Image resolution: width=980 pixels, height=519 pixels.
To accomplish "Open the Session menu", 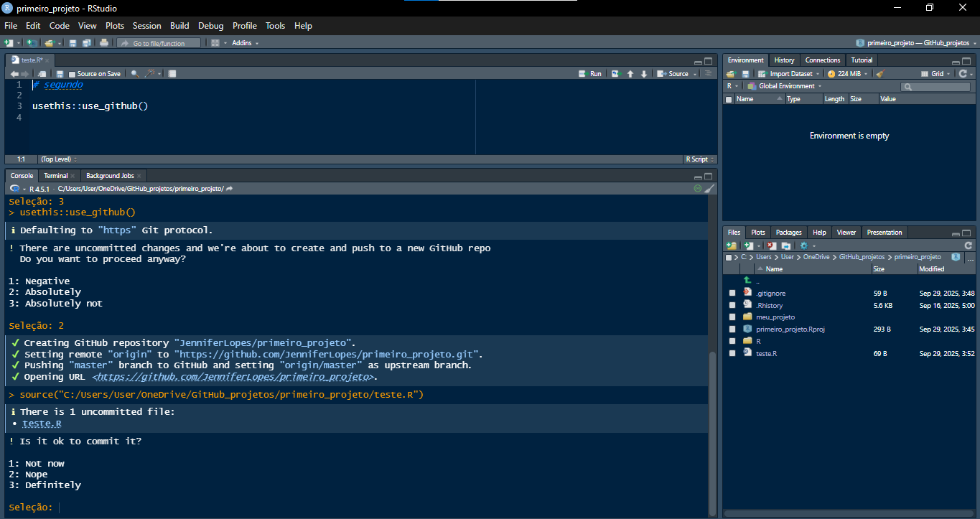I will 146,26.
